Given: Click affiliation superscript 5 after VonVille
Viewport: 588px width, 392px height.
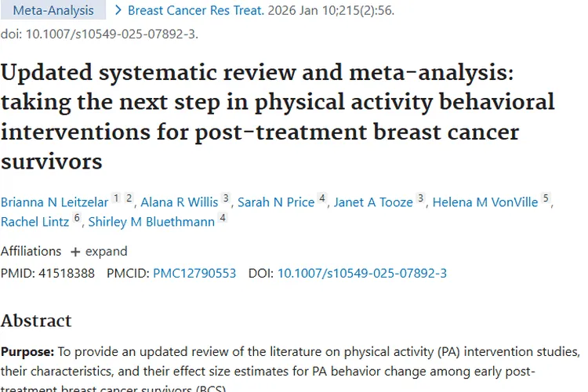Looking at the screenshot, I should click(546, 199).
